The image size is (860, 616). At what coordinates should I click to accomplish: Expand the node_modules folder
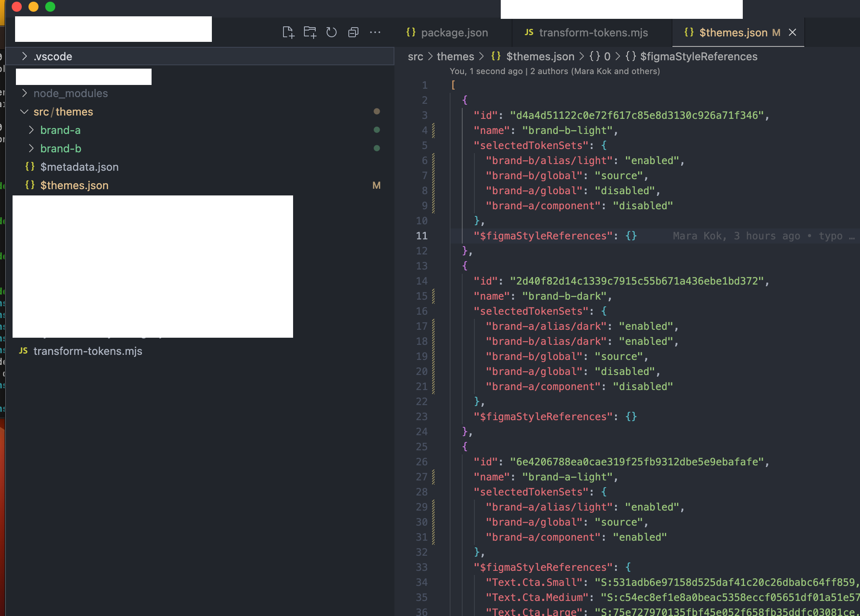pos(25,93)
